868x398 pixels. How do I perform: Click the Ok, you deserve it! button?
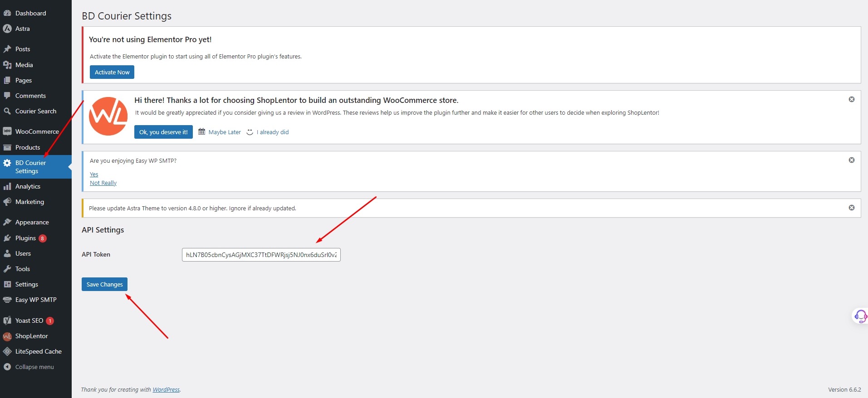click(x=163, y=132)
